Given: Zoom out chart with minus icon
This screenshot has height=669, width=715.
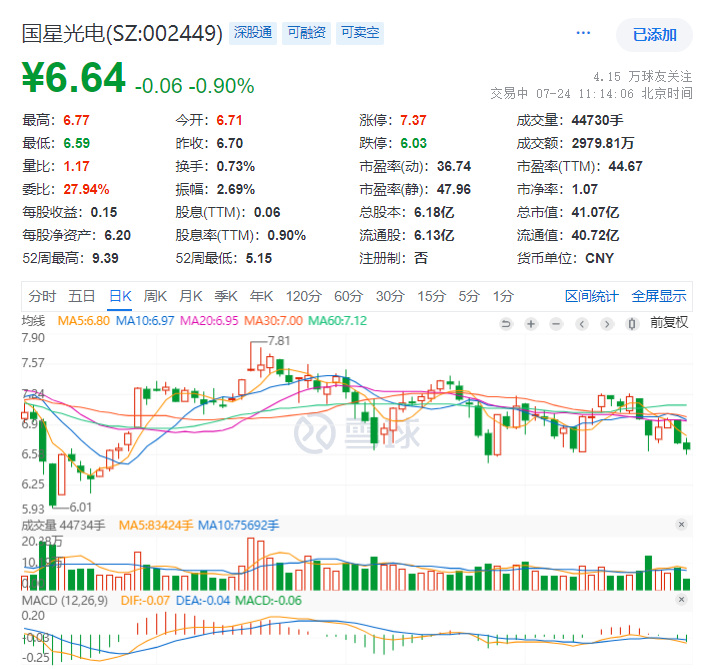Looking at the screenshot, I should pyautogui.click(x=556, y=324).
